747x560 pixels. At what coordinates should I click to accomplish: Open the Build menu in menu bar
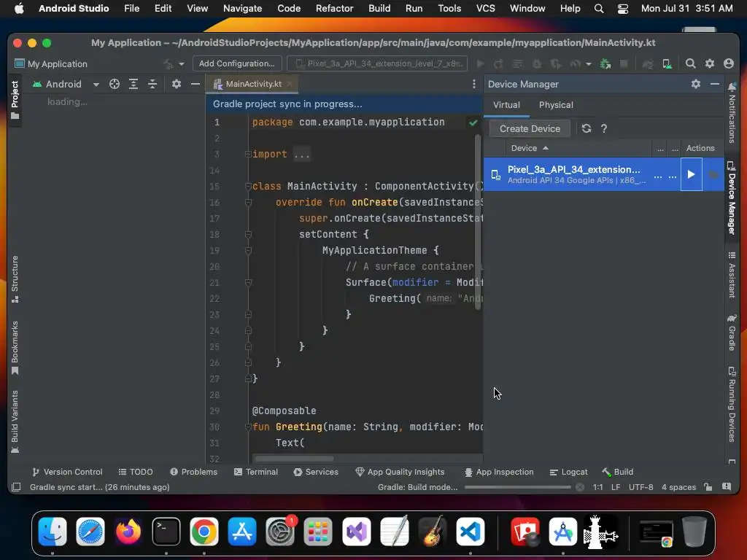(379, 8)
